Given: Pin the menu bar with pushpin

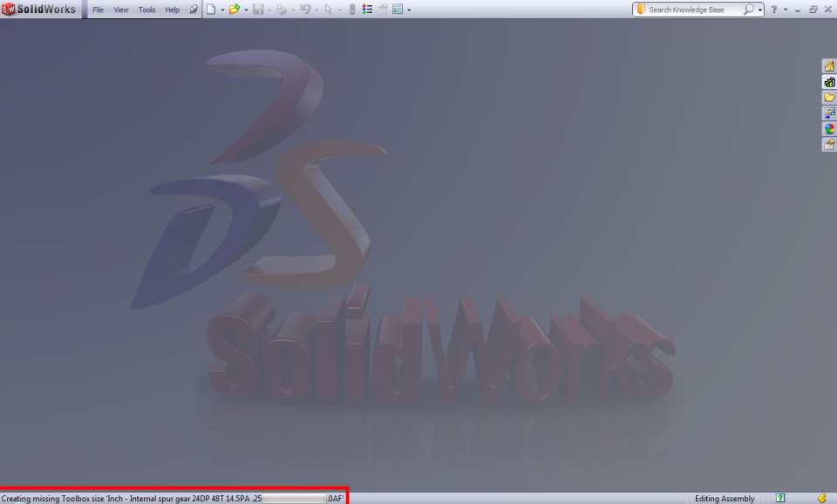Looking at the screenshot, I should [x=194, y=10].
